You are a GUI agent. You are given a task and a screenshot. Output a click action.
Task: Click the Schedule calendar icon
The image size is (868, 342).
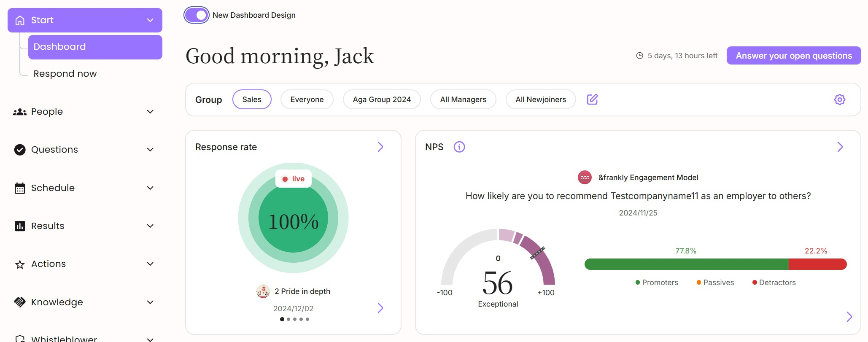(20, 188)
